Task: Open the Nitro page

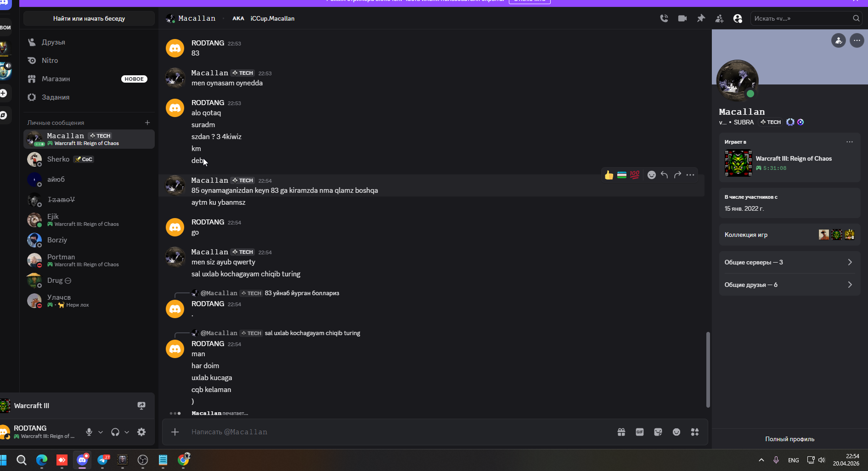Action: (50, 61)
